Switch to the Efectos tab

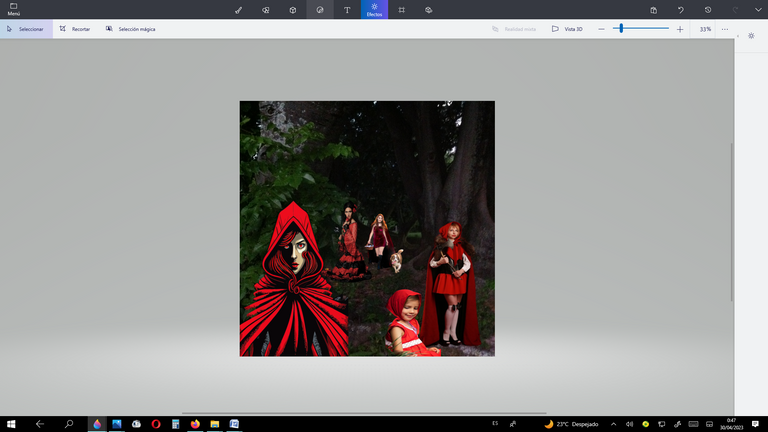coord(374,9)
